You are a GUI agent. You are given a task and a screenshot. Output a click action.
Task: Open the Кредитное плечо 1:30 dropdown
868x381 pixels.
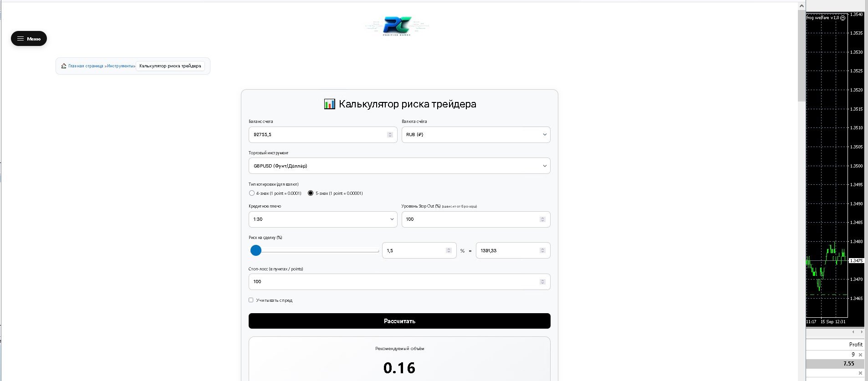coord(323,219)
